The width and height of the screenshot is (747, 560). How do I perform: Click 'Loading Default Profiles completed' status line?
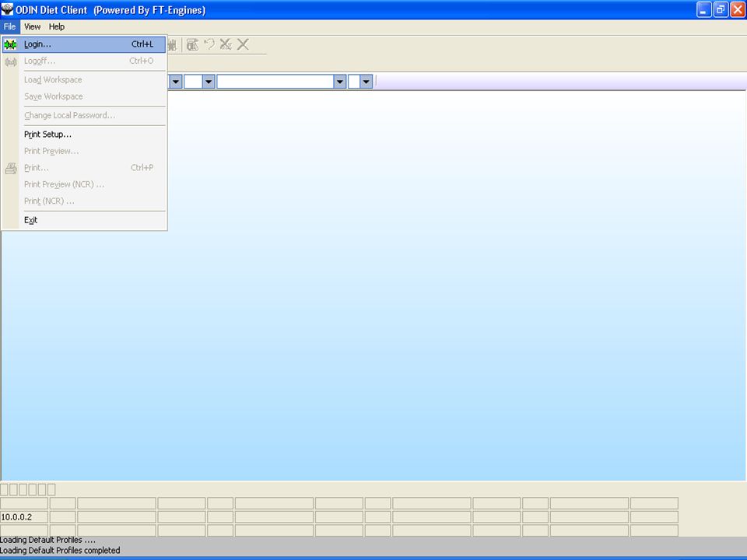click(x=60, y=551)
